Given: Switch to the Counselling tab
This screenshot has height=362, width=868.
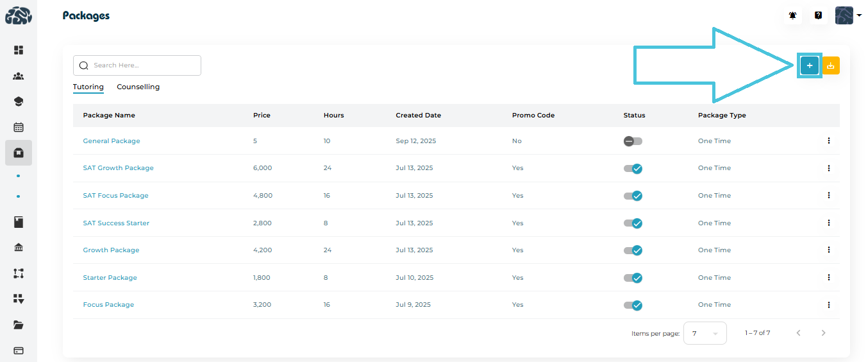Looking at the screenshot, I should pyautogui.click(x=138, y=87).
